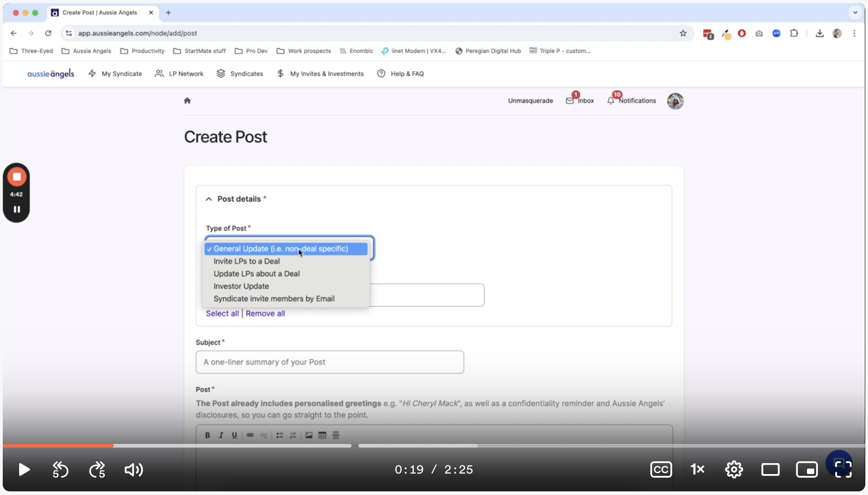The width and height of the screenshot is (868, 495).
Task: Apply italic formatting in editor
Action: (221, 435)
